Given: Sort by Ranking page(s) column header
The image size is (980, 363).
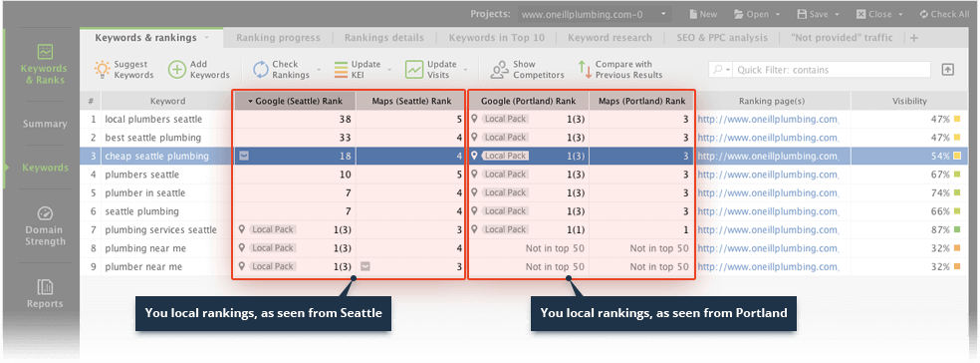Looking at the screenshot, I should [x=772, y=101].
